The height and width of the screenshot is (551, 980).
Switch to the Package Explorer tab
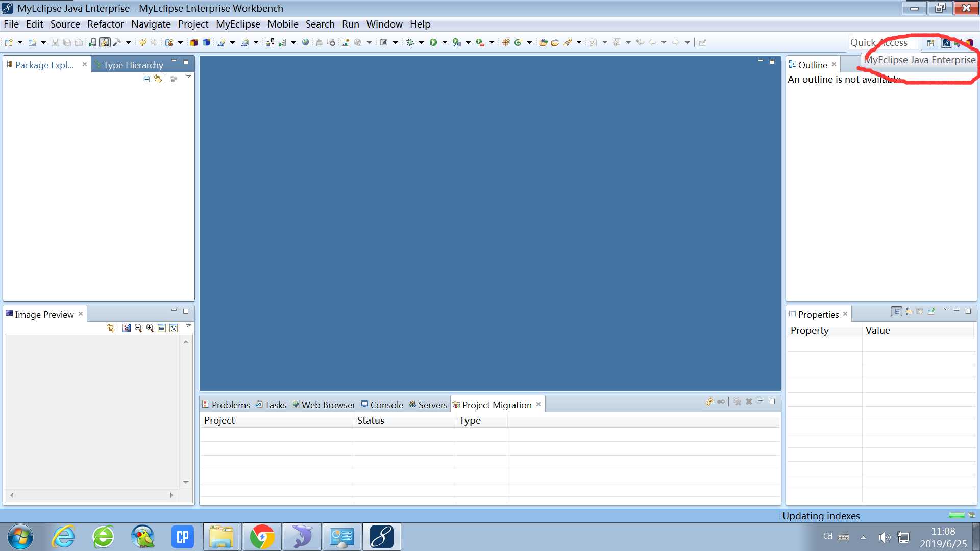point(44,65)
